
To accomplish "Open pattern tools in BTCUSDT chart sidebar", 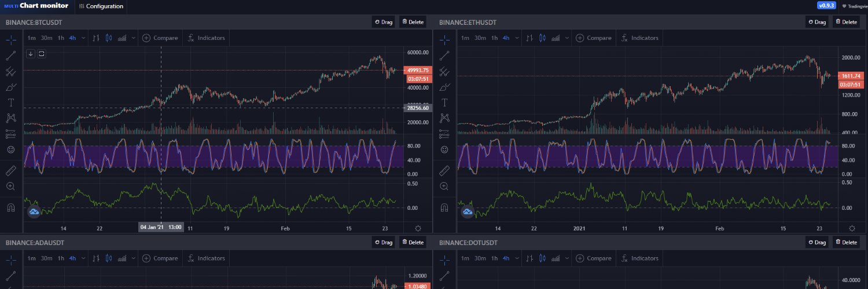I will pyautogui.click(x=11, y=118).
